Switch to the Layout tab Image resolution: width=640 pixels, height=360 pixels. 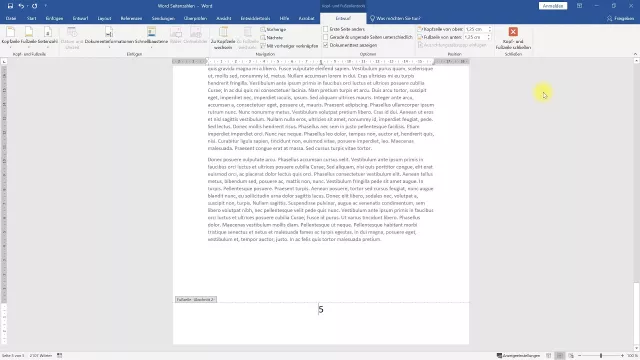point(104,18)
